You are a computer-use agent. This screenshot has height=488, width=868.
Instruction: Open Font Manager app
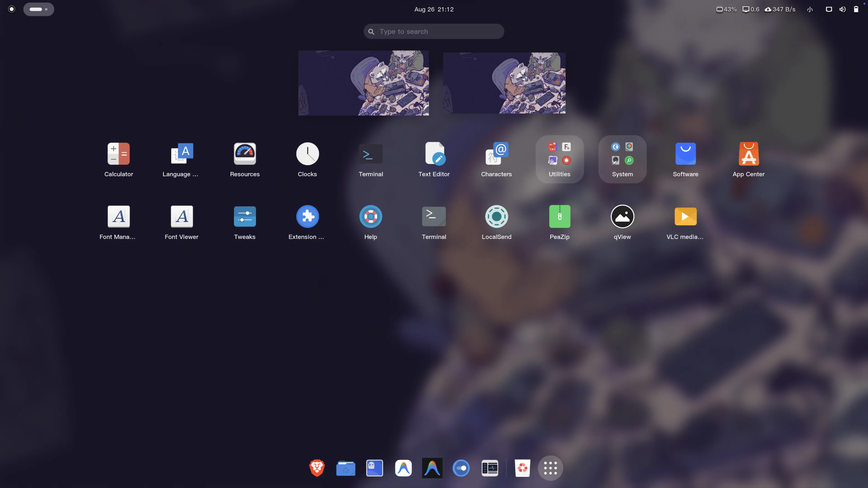click(119, 216)
